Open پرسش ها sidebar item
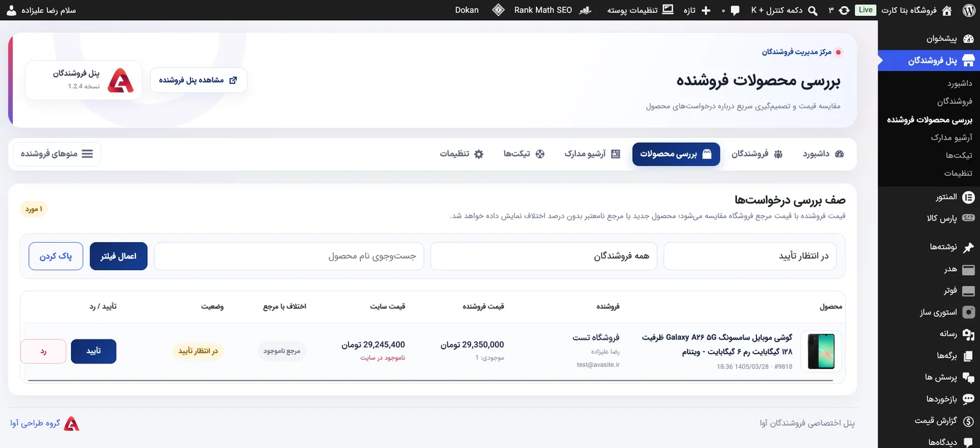980x448 pixels. coord(929,377)
